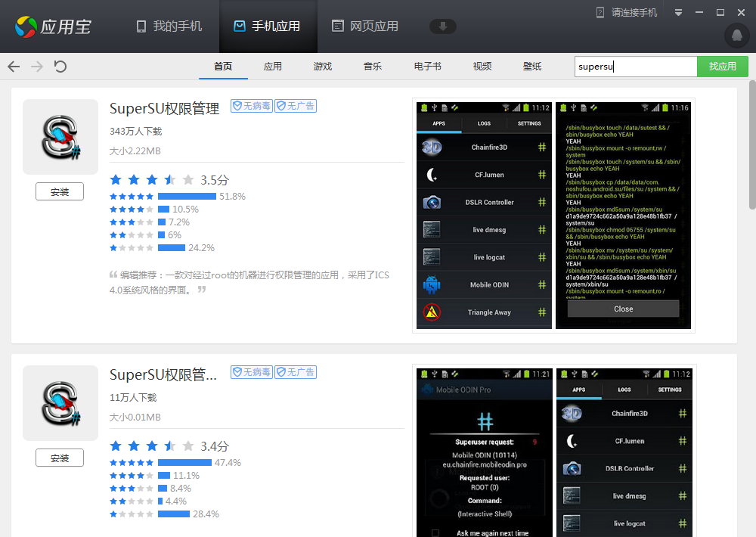Refresh the page with reload icon
This screenshot has height=537, width=756.
tap(60, 66)
